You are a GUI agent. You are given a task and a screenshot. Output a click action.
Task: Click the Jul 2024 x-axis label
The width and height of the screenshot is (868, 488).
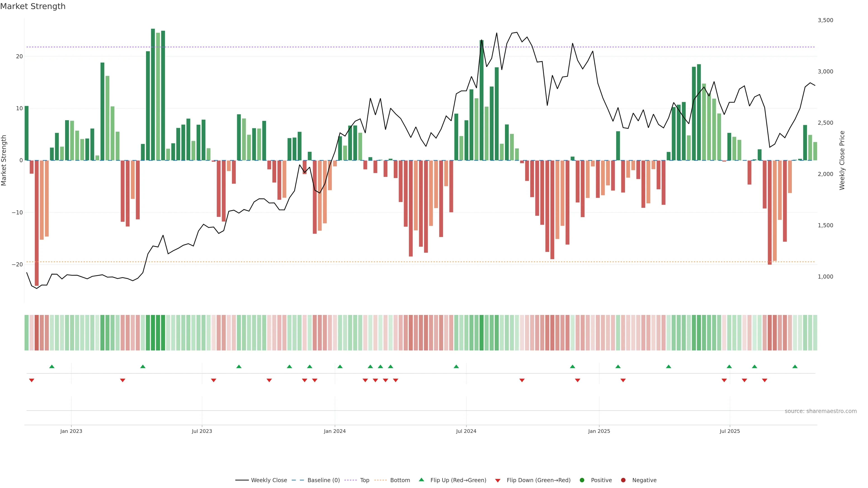(466, 431)
